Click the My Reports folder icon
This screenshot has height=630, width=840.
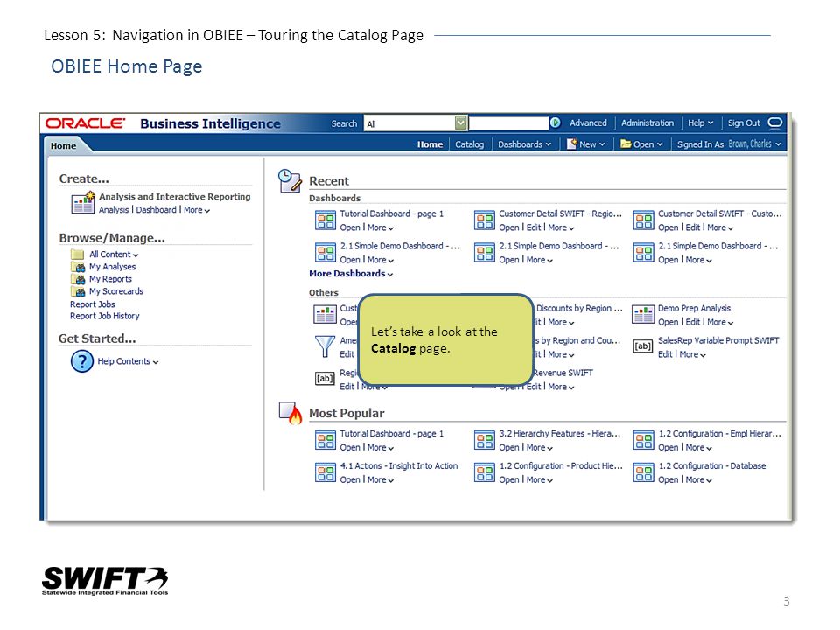[x=78, y=279]
